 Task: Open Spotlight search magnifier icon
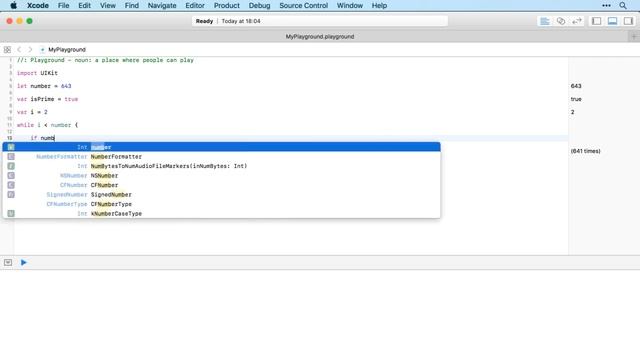(x=622, y=6)
